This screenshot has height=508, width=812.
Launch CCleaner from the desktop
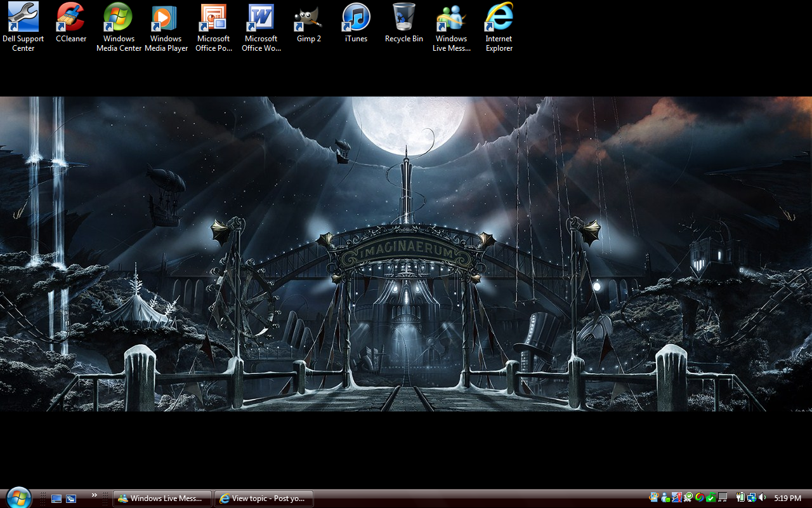click(x=71, y=18)
